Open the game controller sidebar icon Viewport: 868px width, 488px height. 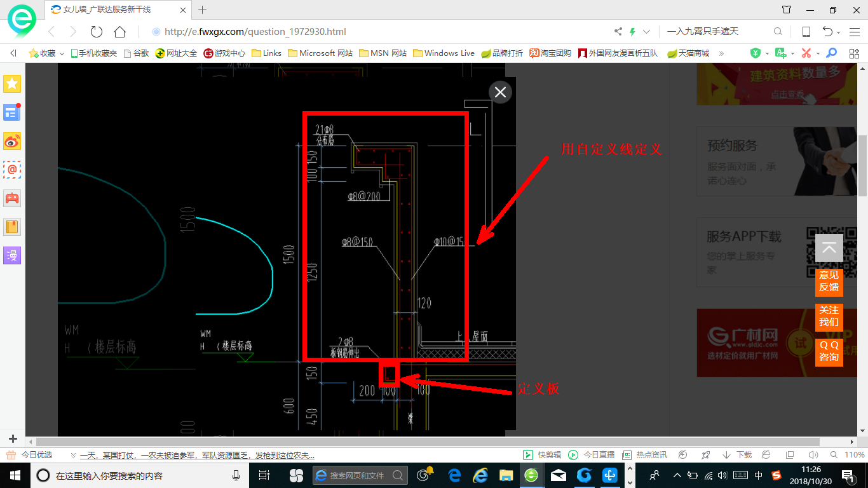click(12, 198)
